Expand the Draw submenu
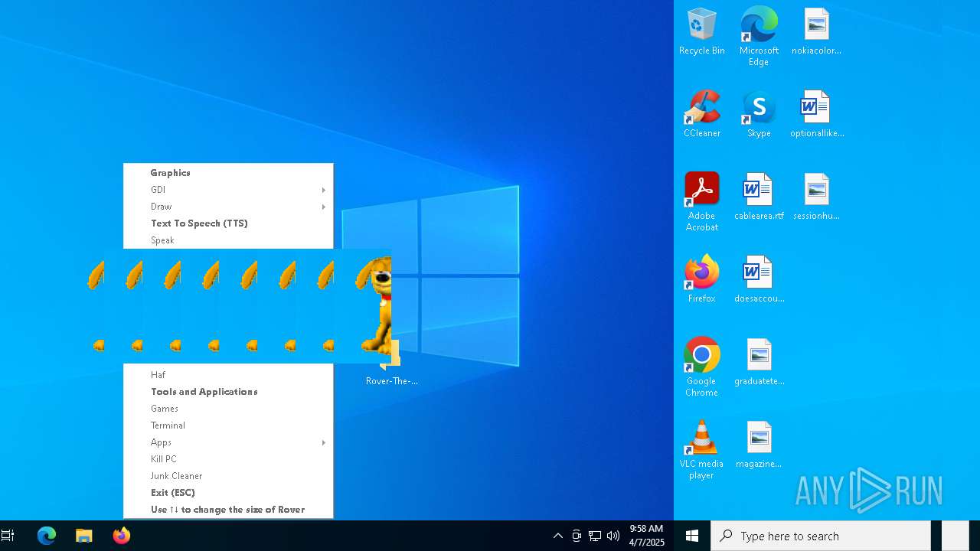Image resolution: width=980 pixels, height=551 pixels. [x=228, y=207]
